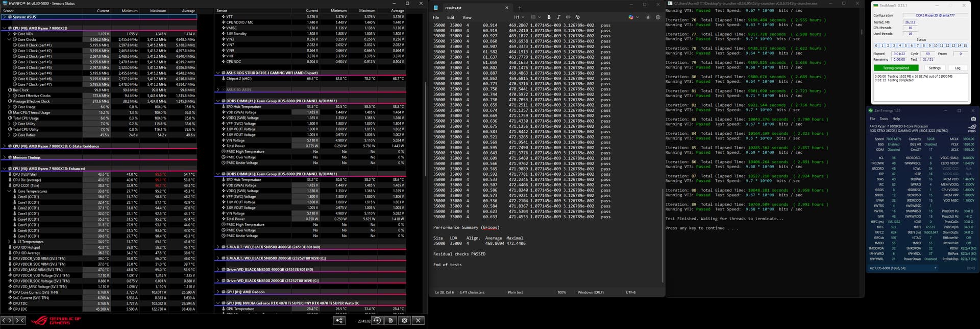
Task: Expand the L3 Temperatures tree node
Action: coord(9,242)
